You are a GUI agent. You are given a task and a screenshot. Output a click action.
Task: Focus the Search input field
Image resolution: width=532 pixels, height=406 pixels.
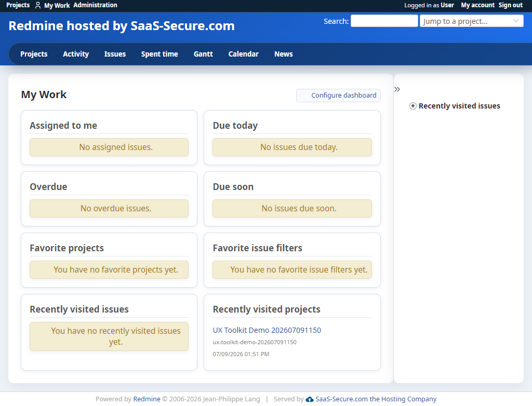coord(384,21)
